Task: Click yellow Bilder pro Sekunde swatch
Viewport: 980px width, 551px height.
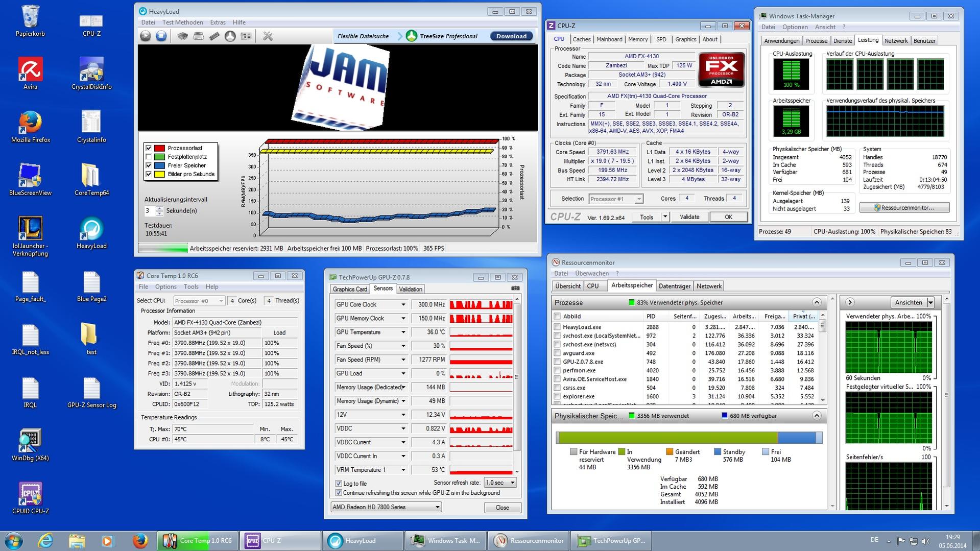Action: (x=159, y=174)
